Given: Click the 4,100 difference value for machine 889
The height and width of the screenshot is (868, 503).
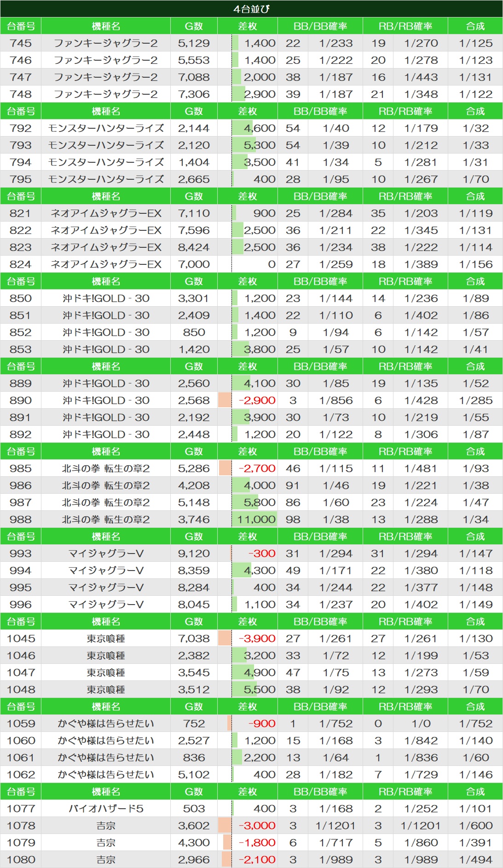Looking at the screenshot, I should 260,383.
